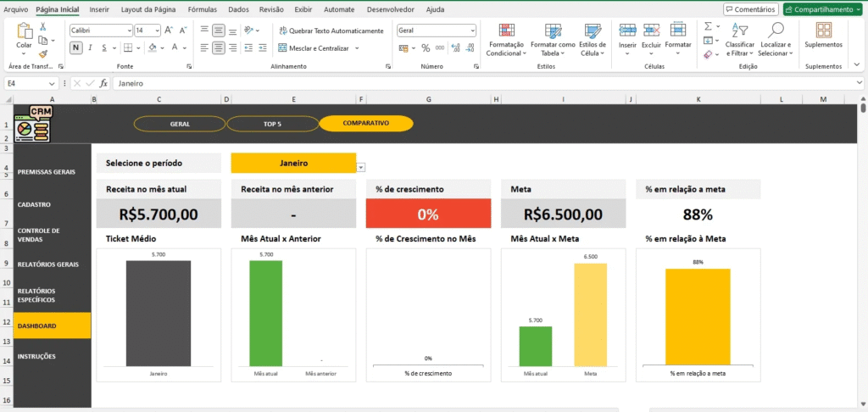The image size is (868, 412).
Task: Click the fx insert function icon
Action: coord(103,83)
